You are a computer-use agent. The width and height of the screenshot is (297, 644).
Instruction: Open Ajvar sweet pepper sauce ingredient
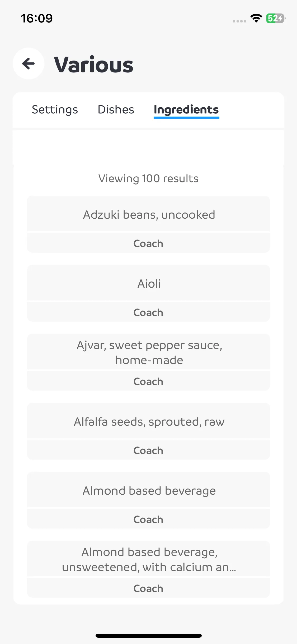coord(148,352)
